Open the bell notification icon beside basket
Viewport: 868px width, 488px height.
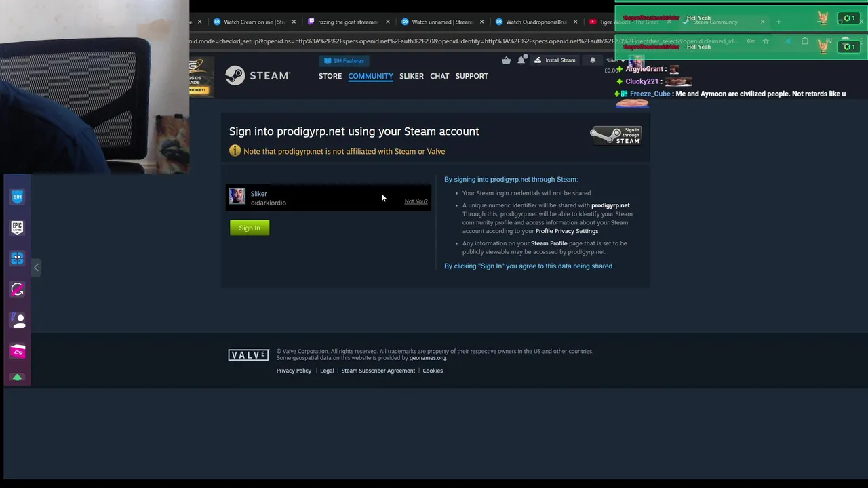pyautogui.click(x=521, y=60)
